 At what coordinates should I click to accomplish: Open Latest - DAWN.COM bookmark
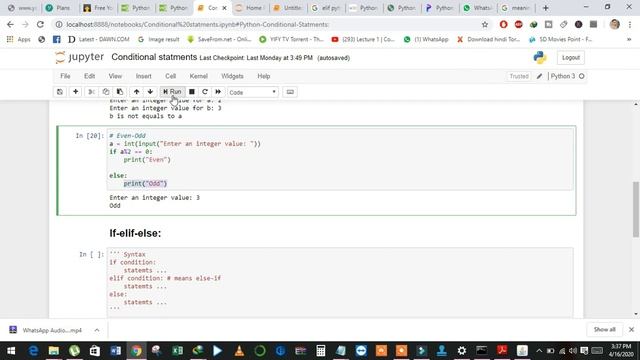click(98, 40)
